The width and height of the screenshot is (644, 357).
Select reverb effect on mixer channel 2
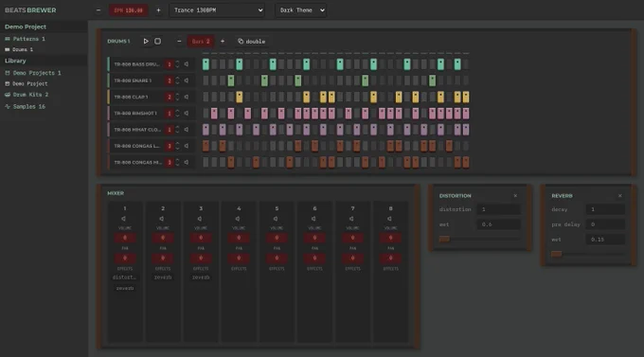(x=163, y=277)
